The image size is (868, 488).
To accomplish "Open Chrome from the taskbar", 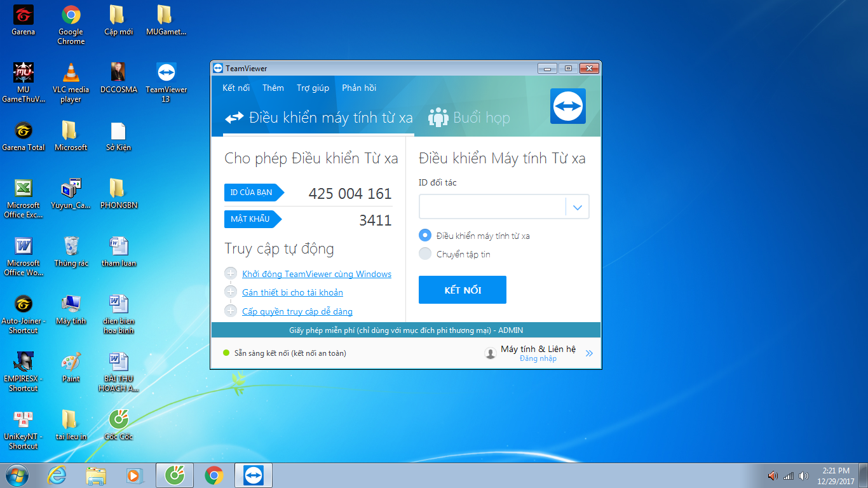I will [x=214, y=475].
